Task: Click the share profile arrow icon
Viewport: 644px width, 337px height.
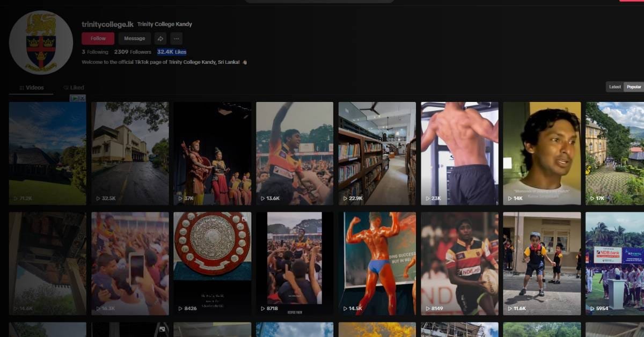Action: click(x=160, y=39)
